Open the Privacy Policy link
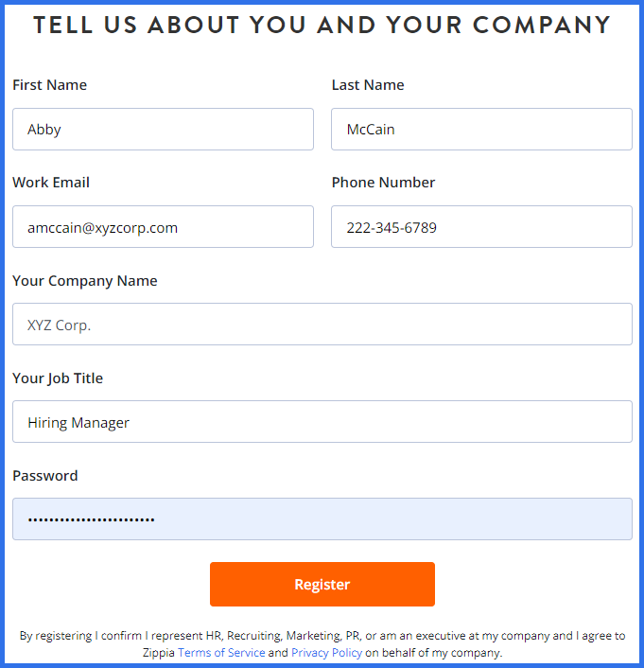Image resolution: width=644 pixels, height=668 pixels. click(x=326, y=653)
